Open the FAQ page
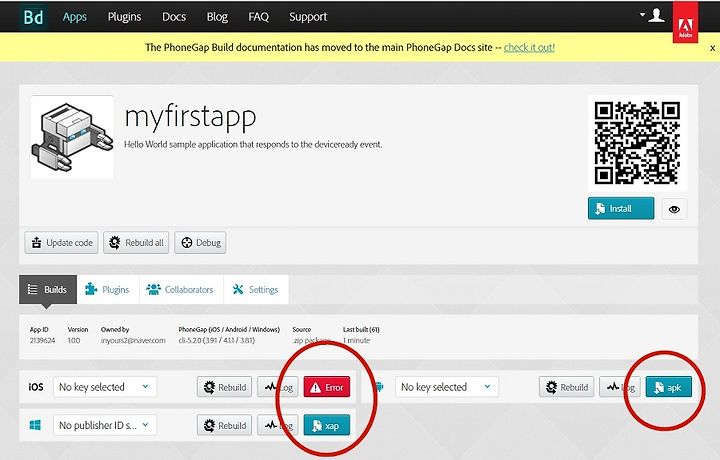The height and width of the screenshot is (460, 720). click(259, 17)
